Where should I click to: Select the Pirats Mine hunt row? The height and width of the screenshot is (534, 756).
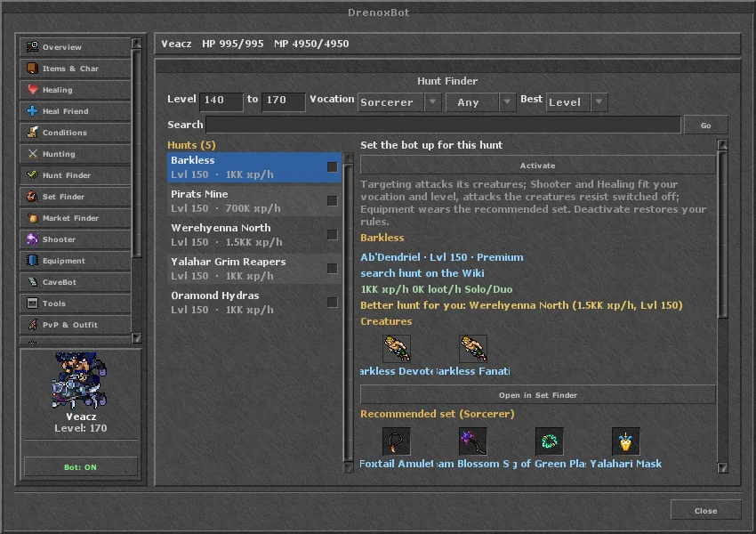[254, 201]
